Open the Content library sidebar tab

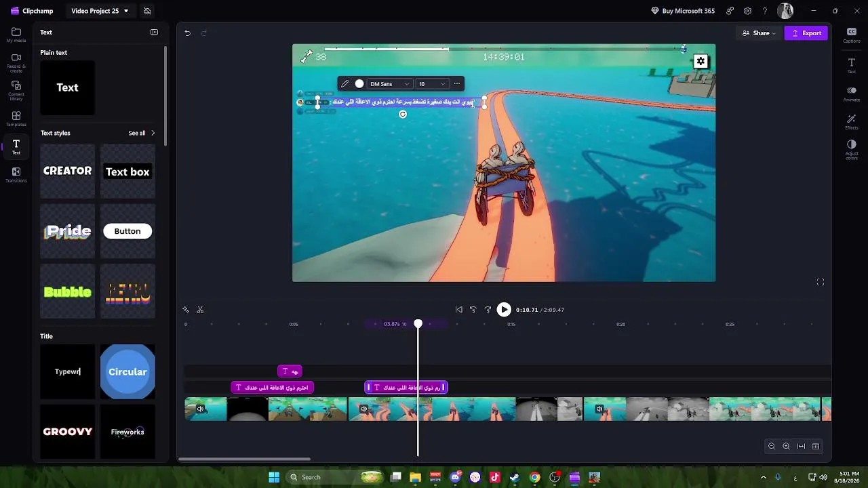point(16,91)
